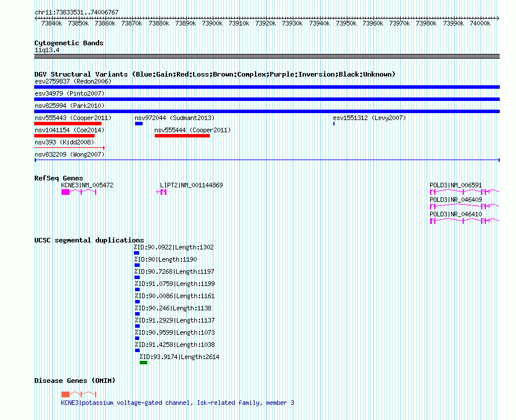This screenshot has width=516, height=420.
Task: Select POLD3|NR_046409 transcript glyph
Action: point(464,206)
